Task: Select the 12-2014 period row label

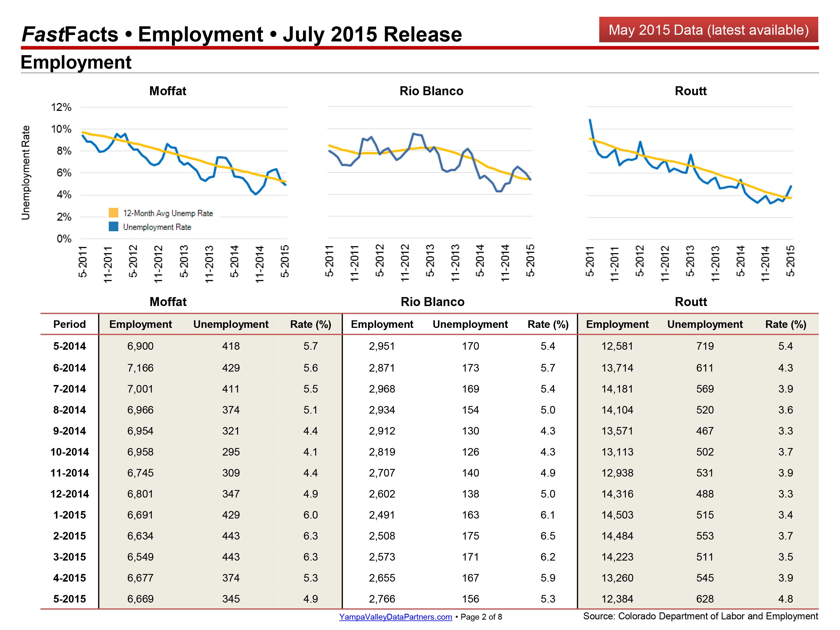Action: pyautogui.click(x=69, y=494)
